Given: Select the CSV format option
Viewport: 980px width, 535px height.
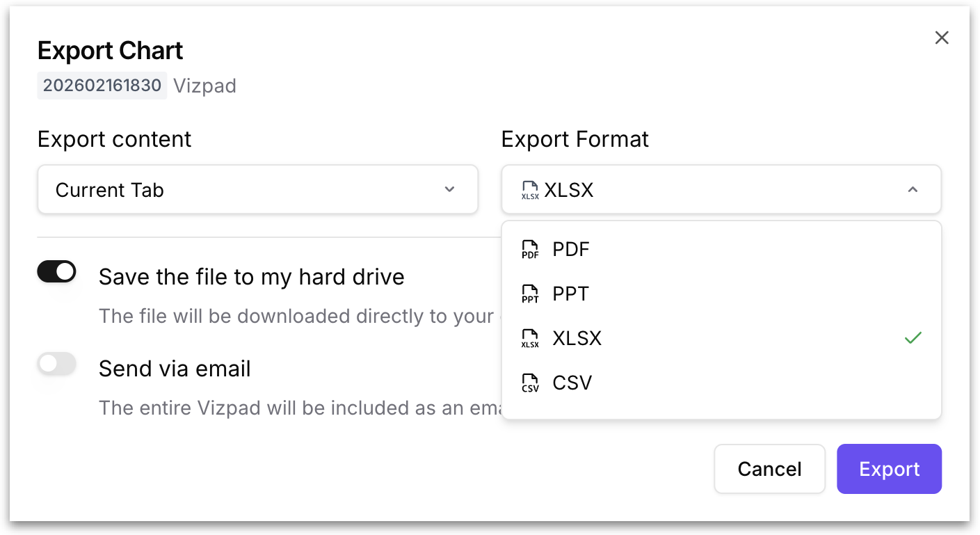Looking at the screenshot, I should [572, 383].
